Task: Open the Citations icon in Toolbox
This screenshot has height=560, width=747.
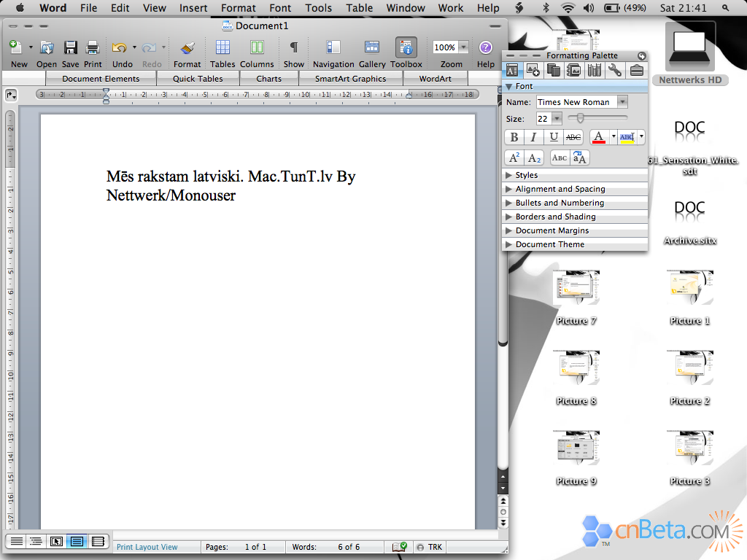Action: 554,71
